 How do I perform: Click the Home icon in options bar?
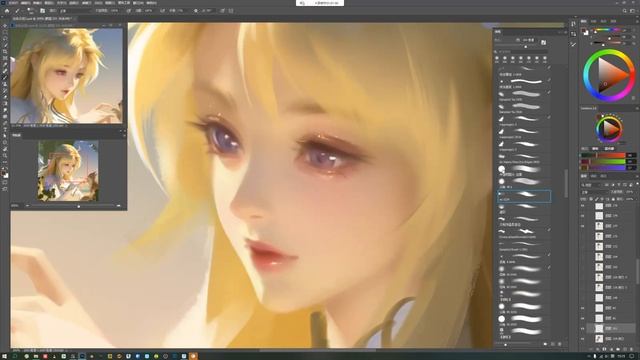7,11
